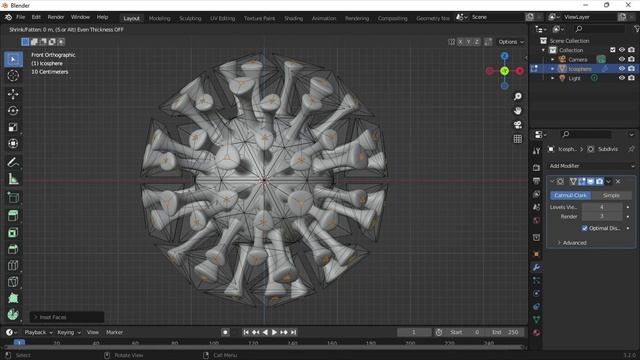The image size is (640, 360).
Task: Open the Object Data properties green triangle tab
Action: point(536,319)
